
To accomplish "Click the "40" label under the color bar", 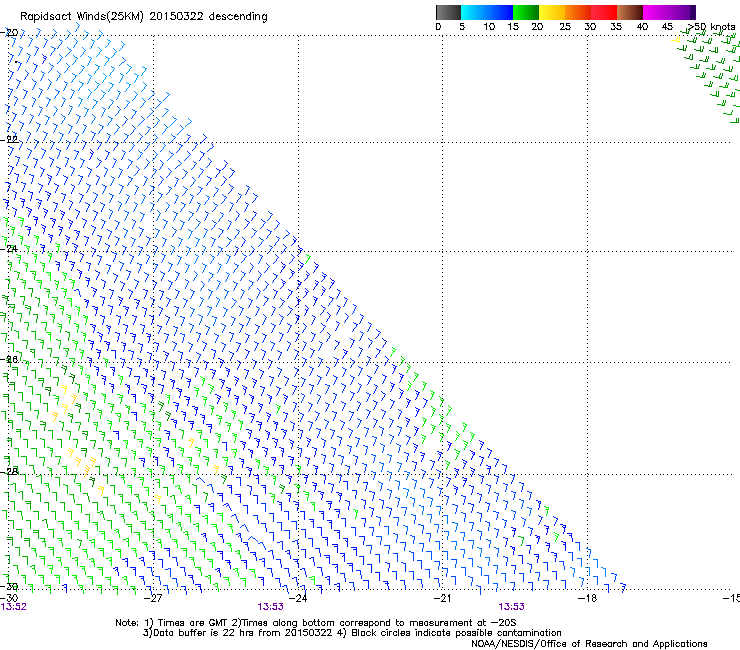I will pos(642,27).
